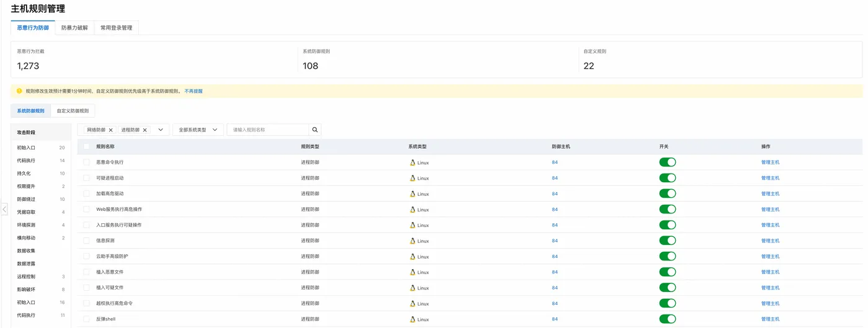The image size is (868, 328).
Task: Toggle the 植入恶意文件 switch
Action: click(x=667, y=272)
